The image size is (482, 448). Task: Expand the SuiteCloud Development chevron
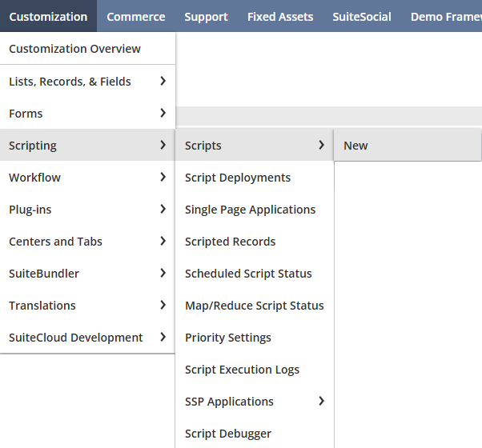point(163,337)
